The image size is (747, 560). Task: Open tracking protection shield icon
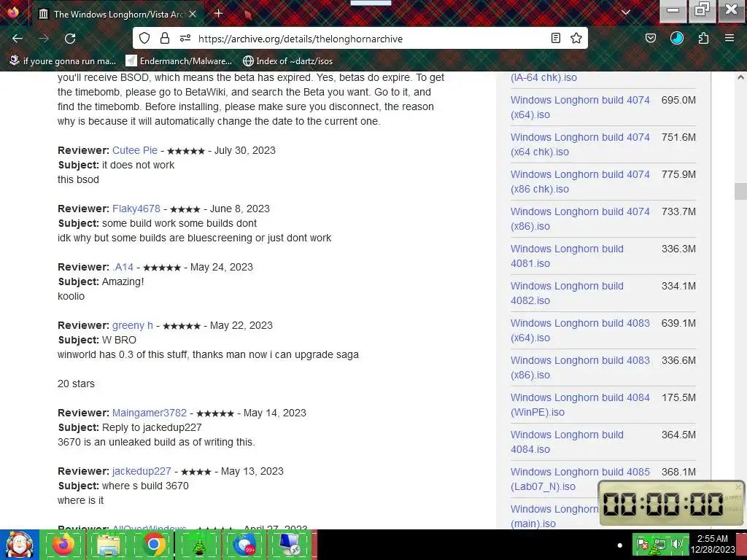click(x=144, y=38)
